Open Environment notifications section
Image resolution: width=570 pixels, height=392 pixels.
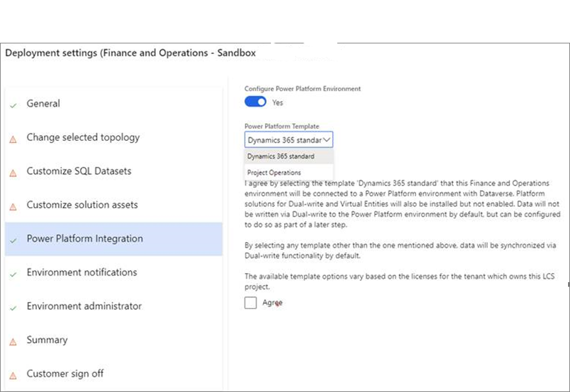point(114,273)
